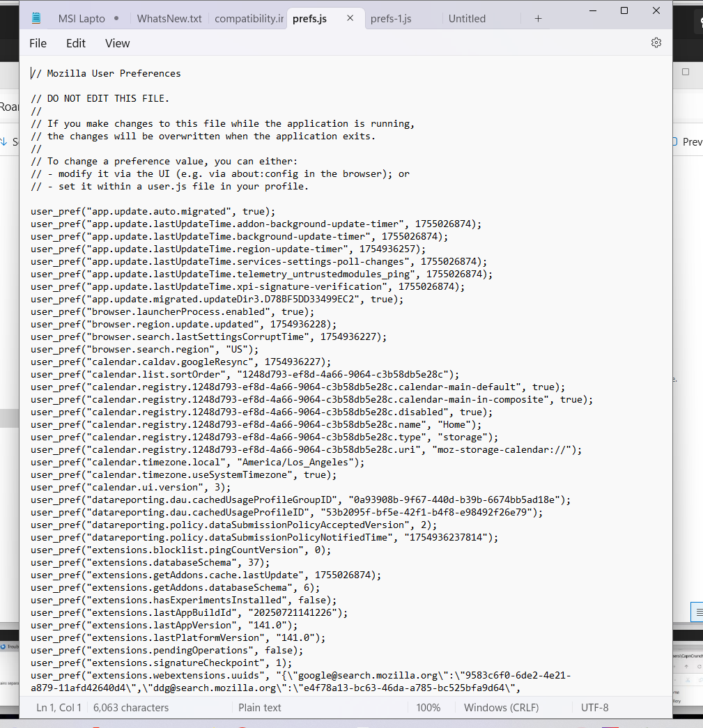The width and height of the screenshot is (703, 728).
Task: Click the 6,063 characters count
Action: click(131, 708)
